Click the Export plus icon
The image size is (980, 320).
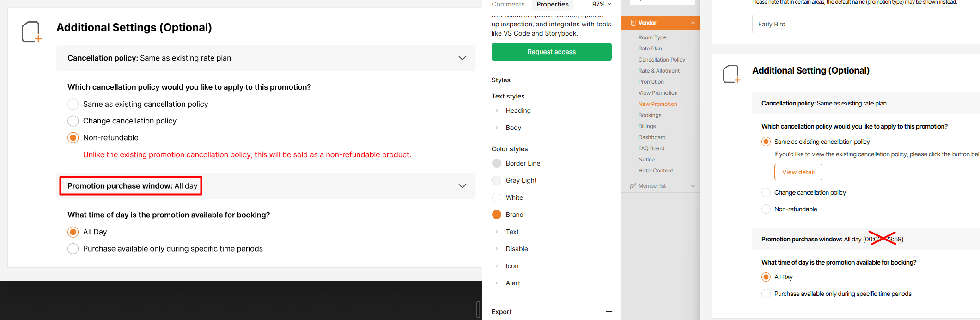coord(609,311)
